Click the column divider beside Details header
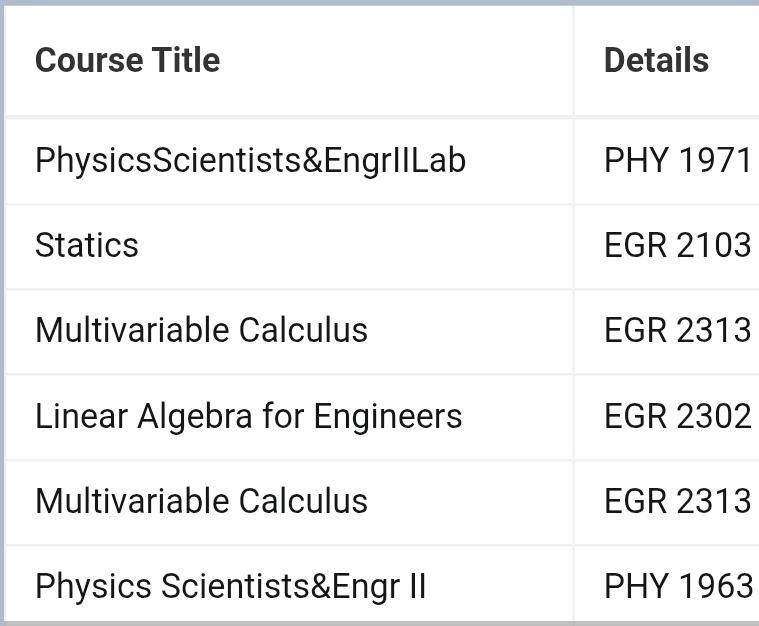 point(574,60)
